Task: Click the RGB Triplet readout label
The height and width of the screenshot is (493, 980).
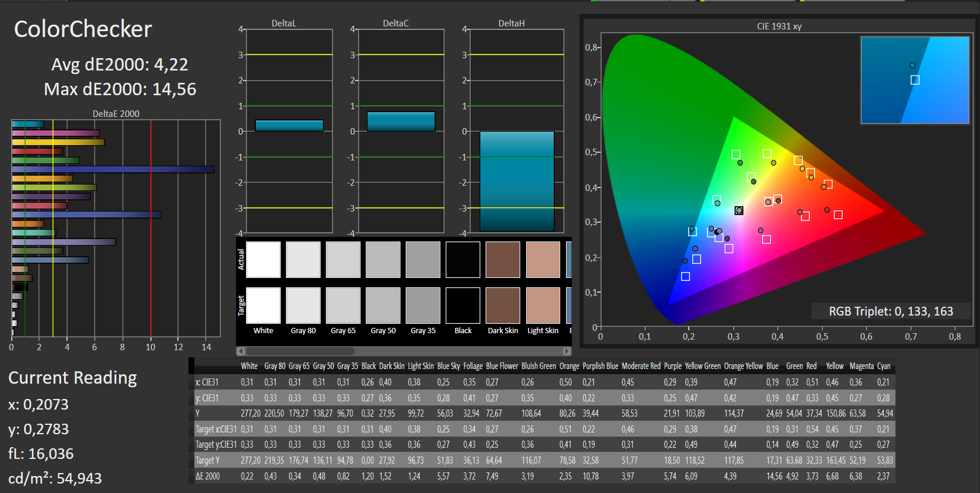Action: [890, 311]
